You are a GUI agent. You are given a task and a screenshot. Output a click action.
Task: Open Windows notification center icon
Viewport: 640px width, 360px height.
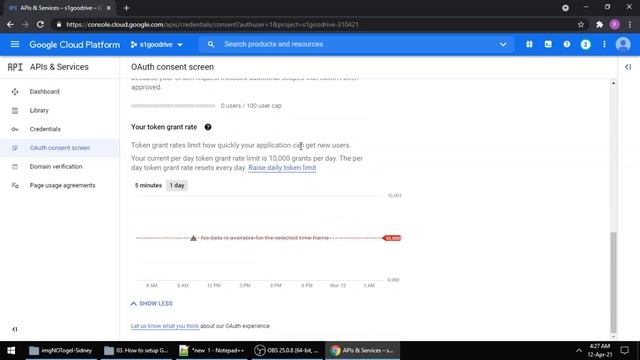click(x=624, y=350)
